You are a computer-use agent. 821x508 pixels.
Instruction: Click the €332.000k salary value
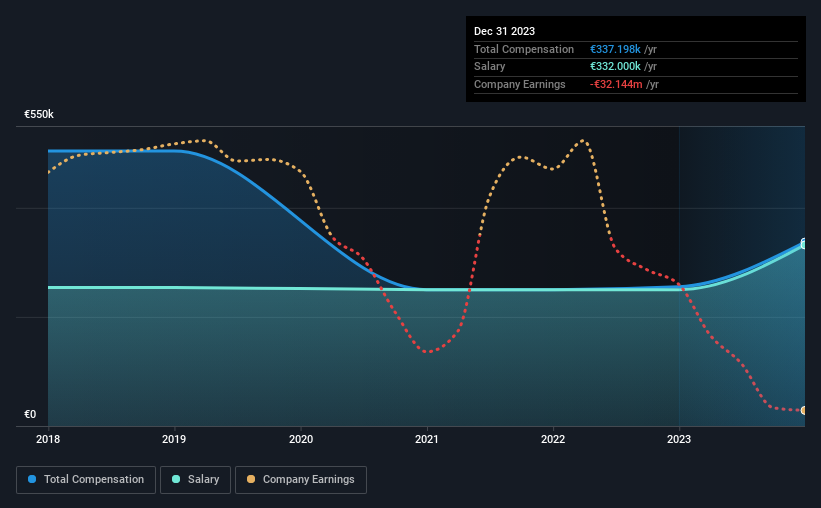615,67
